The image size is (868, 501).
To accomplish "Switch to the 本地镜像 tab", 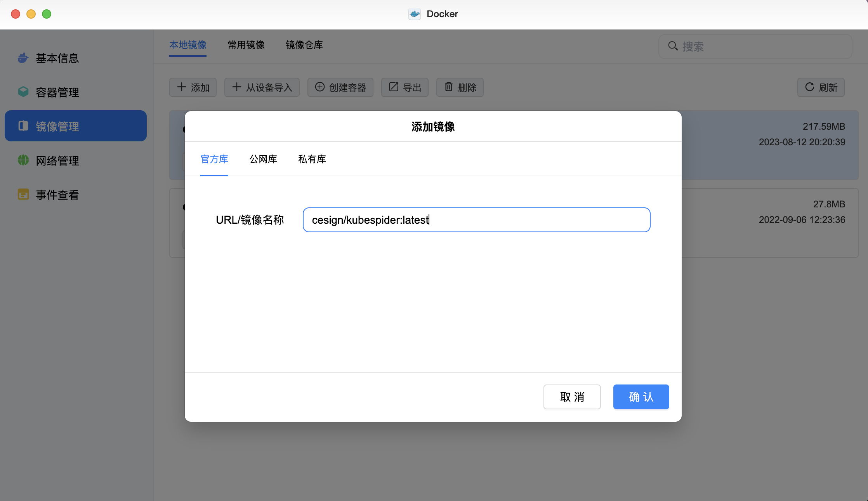I will coord(188,45).
